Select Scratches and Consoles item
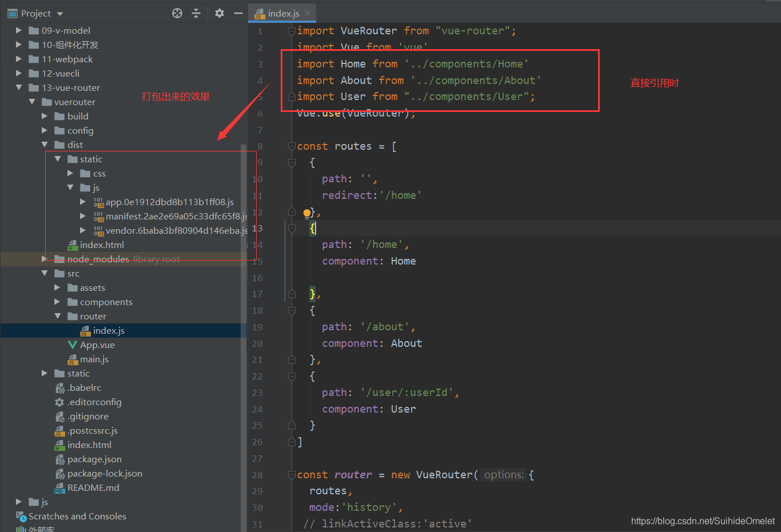This screenshot has height=532, width=781. click(x=77, y=517)
